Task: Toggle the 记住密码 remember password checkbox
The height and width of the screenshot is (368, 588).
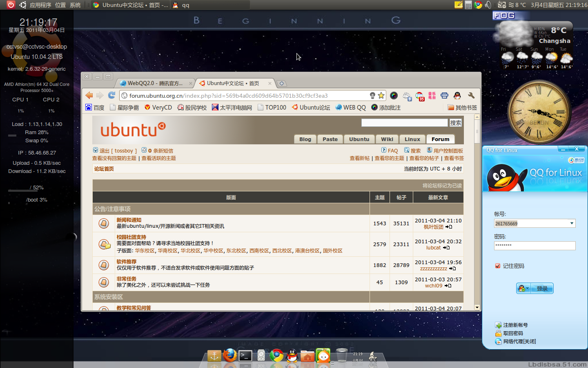Action: (x=498, y=266)
